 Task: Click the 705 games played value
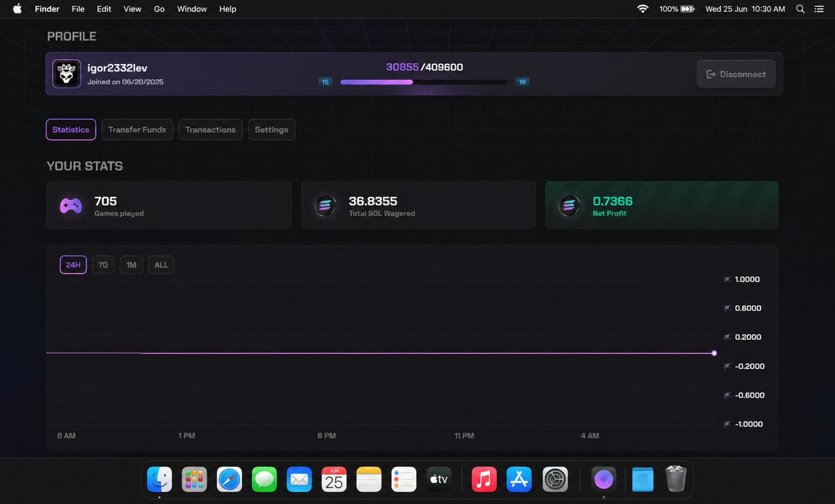pos(106,201)
